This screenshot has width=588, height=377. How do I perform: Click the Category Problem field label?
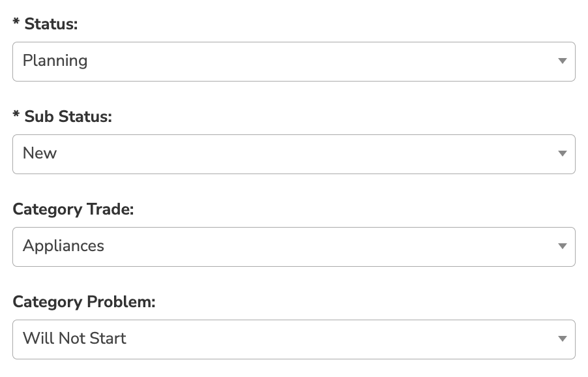(x=84, y=302)
